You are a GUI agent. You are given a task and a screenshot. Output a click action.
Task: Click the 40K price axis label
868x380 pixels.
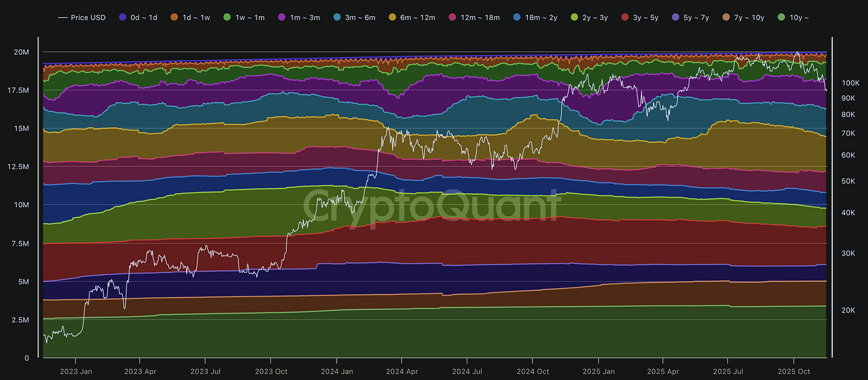pos(848,213)
